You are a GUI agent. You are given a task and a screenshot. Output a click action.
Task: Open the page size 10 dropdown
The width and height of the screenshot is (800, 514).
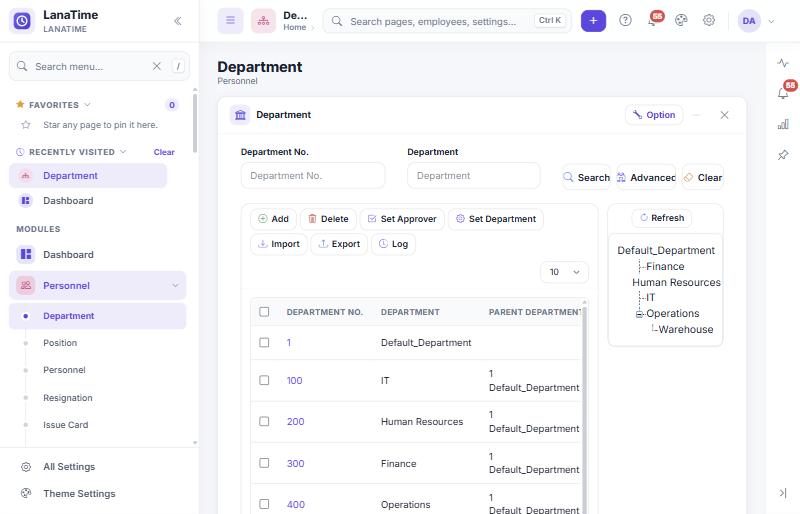click(564, 272)
